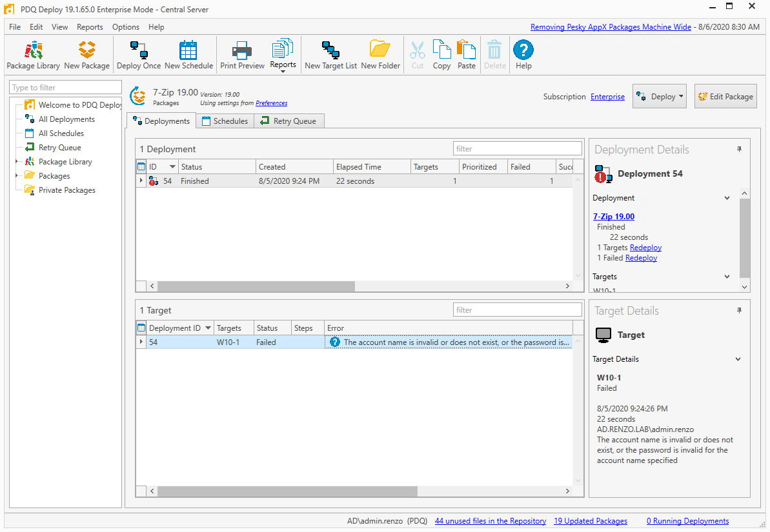
Task: Expand the target row 54 arrow
Action: (x=141, y=342)
